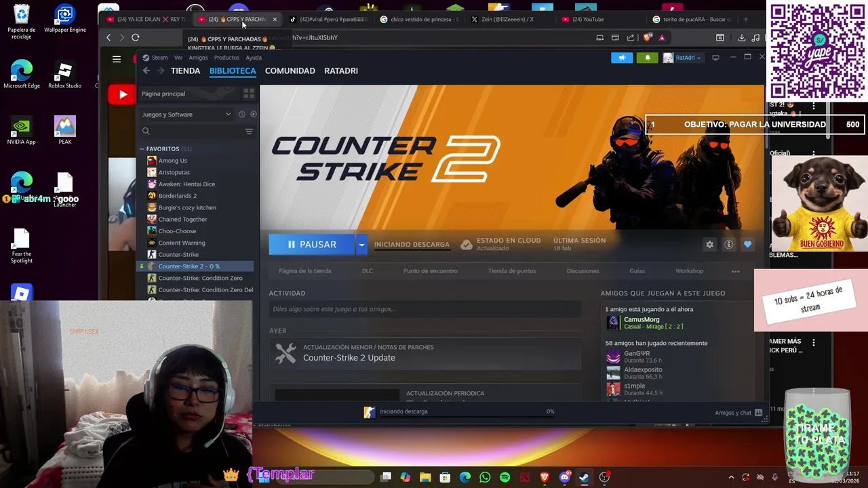Screen dimensions: 868x488
Task: Open the RATADRI profile tab
Action: [x=341, y=70]
